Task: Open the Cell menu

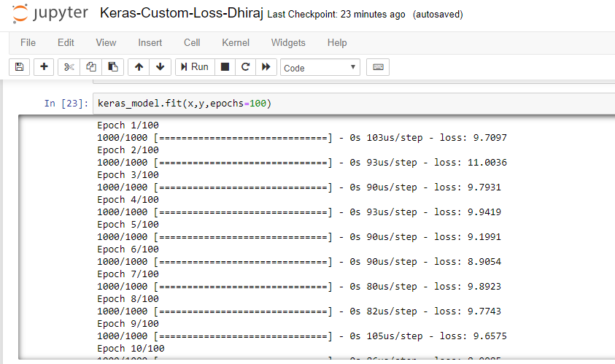Action: pos(192,43)
